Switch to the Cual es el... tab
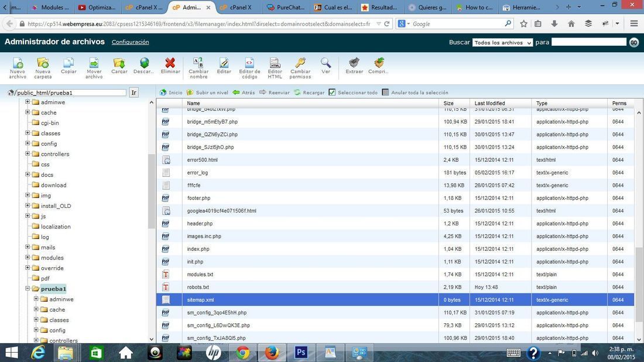The width and height of the screenshot is (644, 362). coord(333,8)
